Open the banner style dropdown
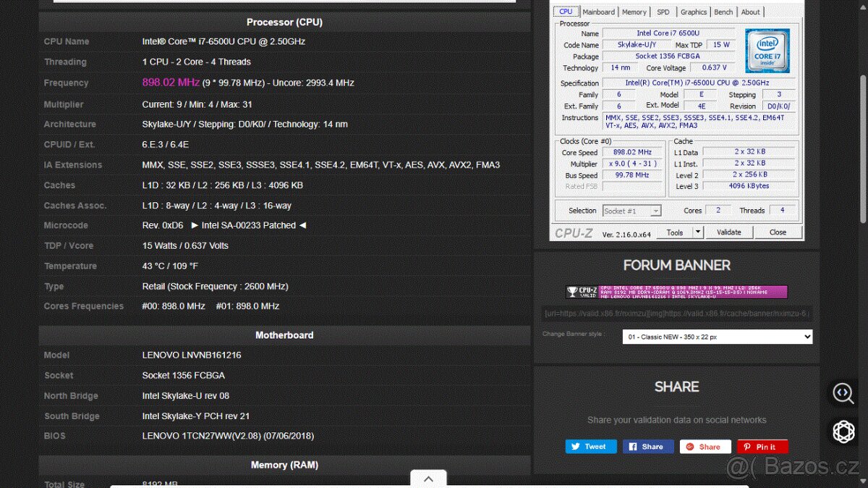The height and width of the screenshot is (488, 868). point(718,336)
